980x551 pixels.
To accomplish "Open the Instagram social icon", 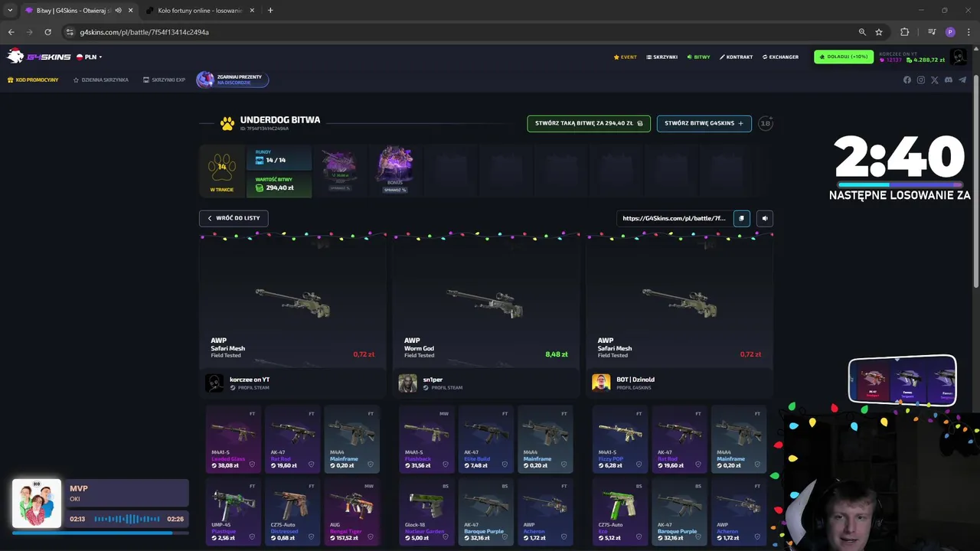I will (921, 80).
